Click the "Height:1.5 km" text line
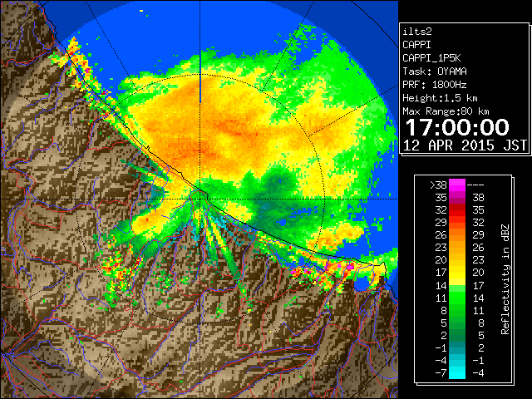Screen dimensions: 532x399 pyautogui.click(x=440, y=98)
